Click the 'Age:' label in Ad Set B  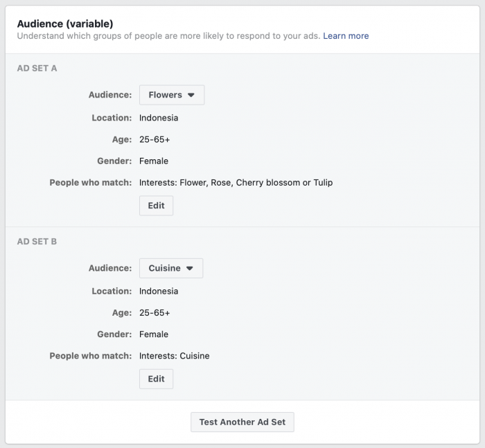pyautogui.click(x=122, y=313)
